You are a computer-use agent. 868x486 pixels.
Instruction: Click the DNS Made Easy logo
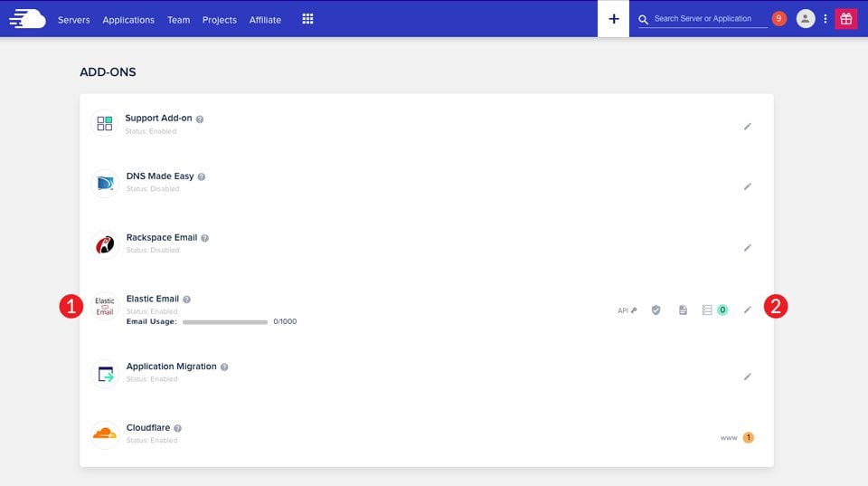coord(105,184)
